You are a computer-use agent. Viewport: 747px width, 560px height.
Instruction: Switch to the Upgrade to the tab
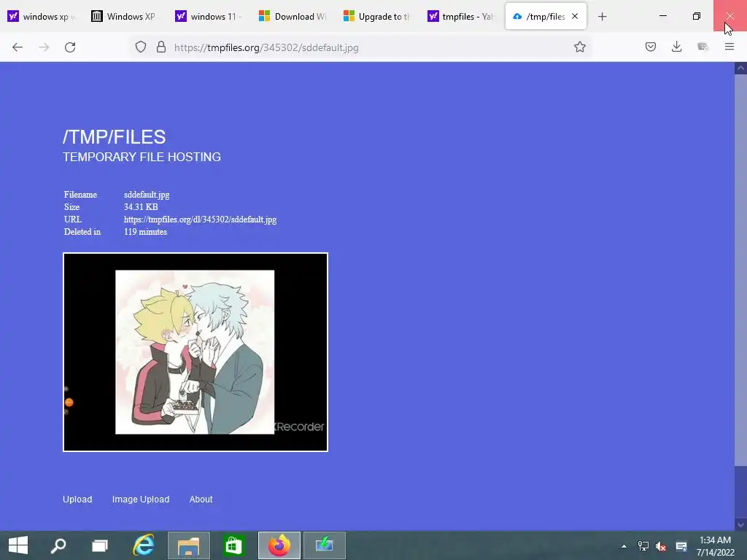click(377, 17)
